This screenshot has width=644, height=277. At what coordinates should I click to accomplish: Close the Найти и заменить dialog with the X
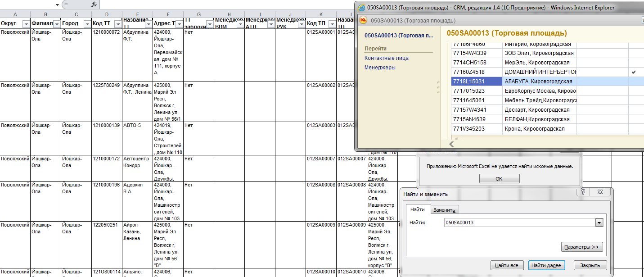[x=600, y=192]
